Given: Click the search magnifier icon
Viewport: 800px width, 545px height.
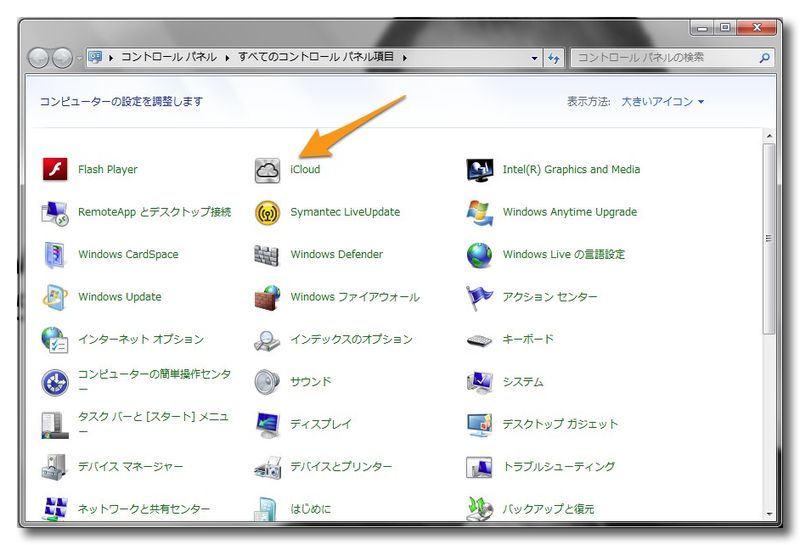Looking at the screenshot, I should coord(764,58).
